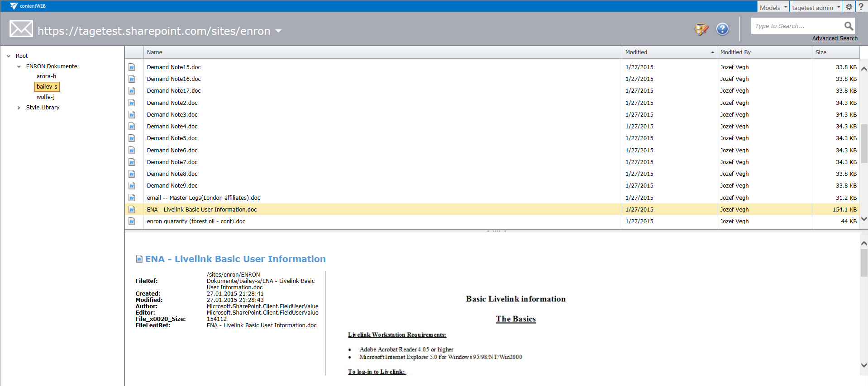Click preview pane scrollbar down arrow
This screenshot has width=868, height=386.
tap(863, 365)
